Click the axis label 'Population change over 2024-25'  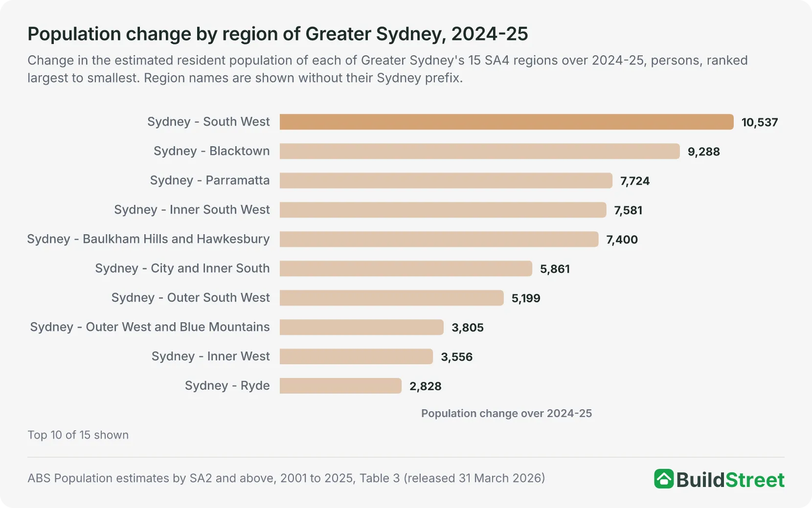tap(507, 414)
